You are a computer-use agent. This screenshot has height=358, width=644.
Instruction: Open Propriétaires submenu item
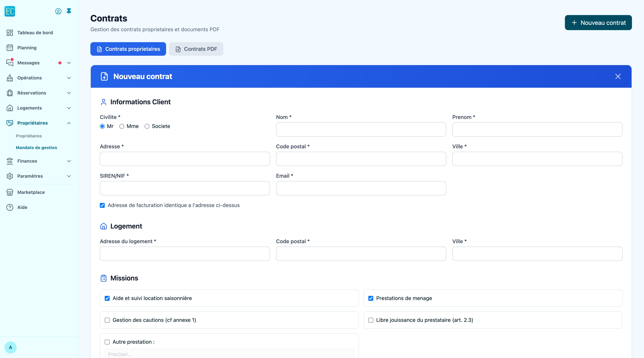pos(29,136)
